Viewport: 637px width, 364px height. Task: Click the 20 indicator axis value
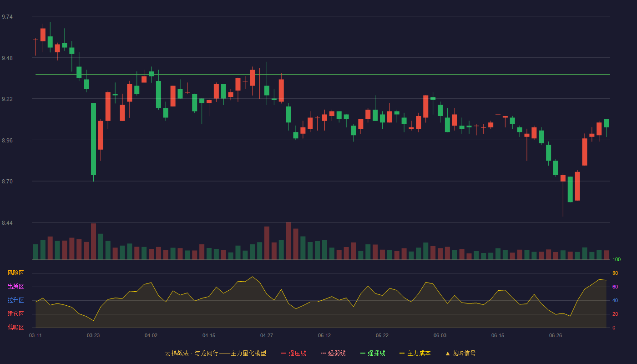(x=615, y=314)
